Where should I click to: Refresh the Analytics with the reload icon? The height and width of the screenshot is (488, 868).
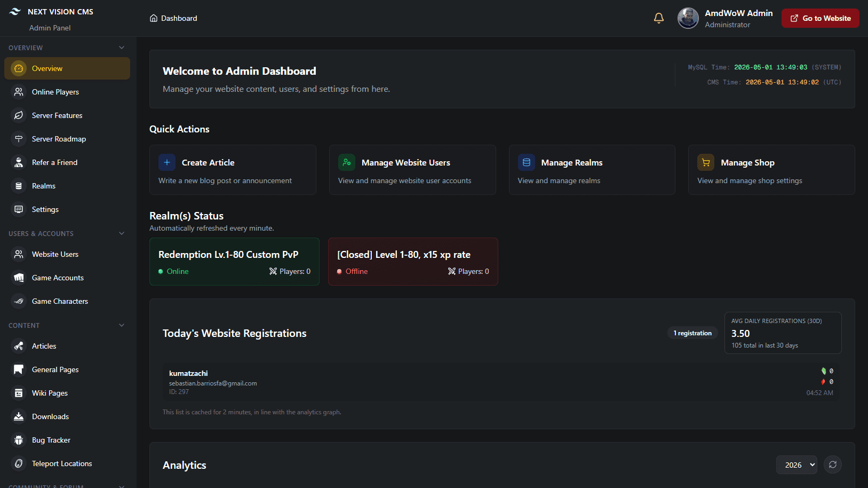pos(833,465)
